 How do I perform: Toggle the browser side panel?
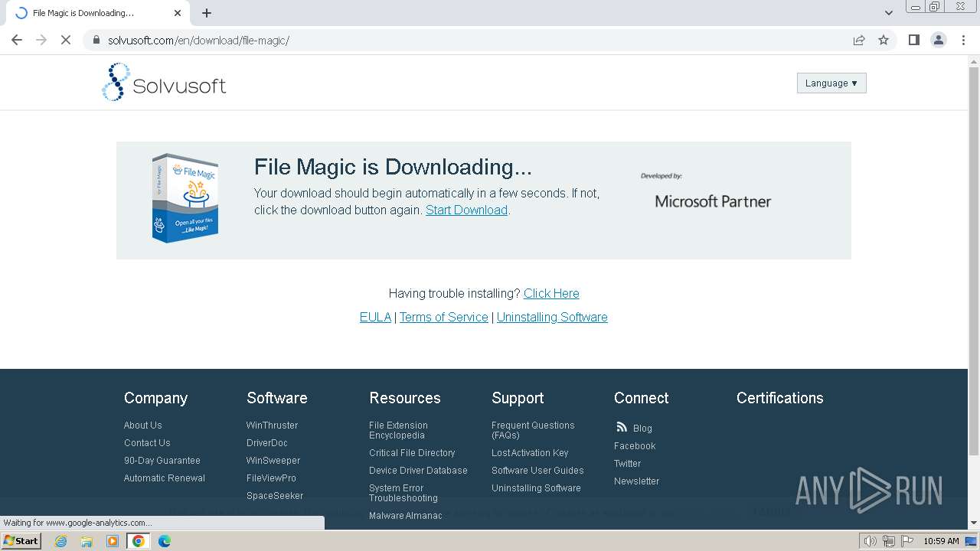pyautogui.click(x=913, y=41)
